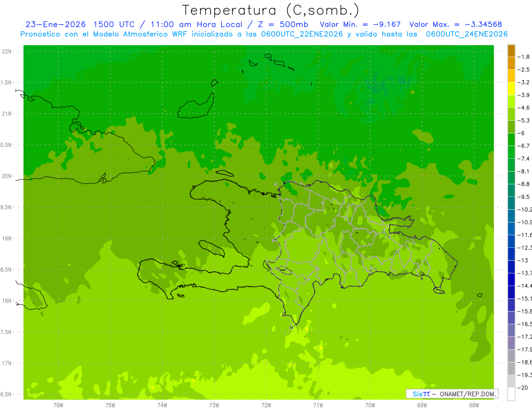Select the date text '23-Ene-2026 1500 UTC'

[x=80, y=24]
